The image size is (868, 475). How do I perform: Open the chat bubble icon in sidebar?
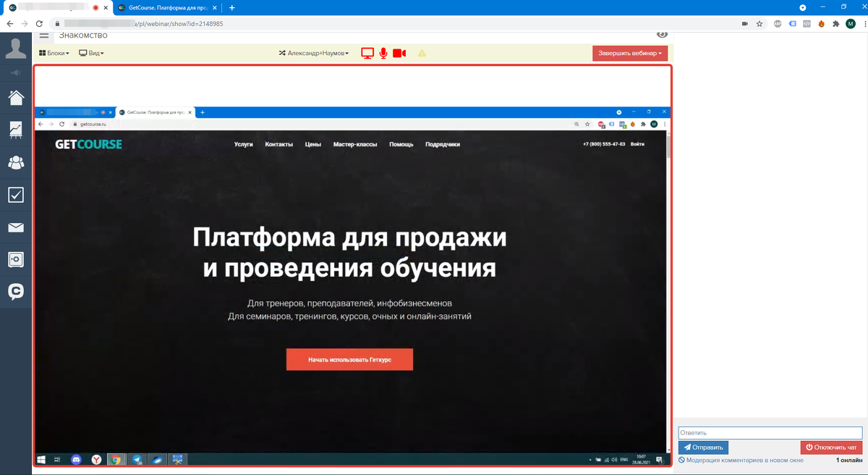(x=15, y=292)
